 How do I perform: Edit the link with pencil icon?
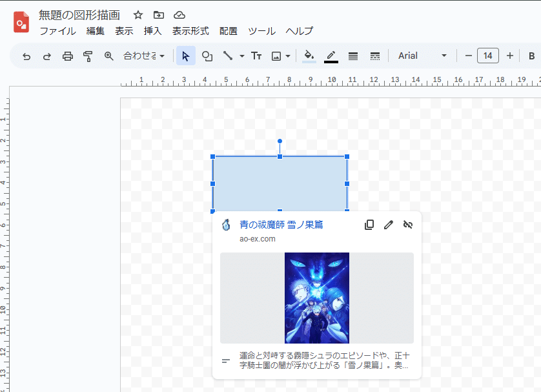tap(389, 225)
